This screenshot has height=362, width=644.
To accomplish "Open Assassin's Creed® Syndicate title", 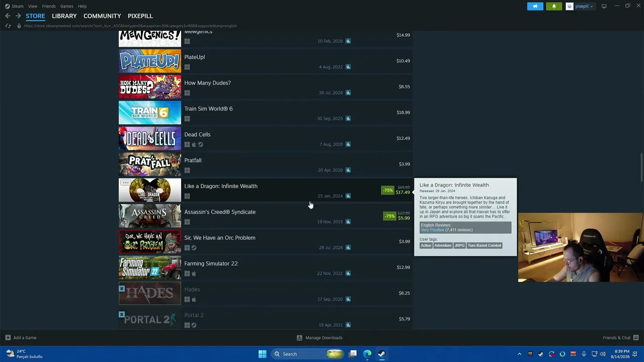I will pos(220,212).
